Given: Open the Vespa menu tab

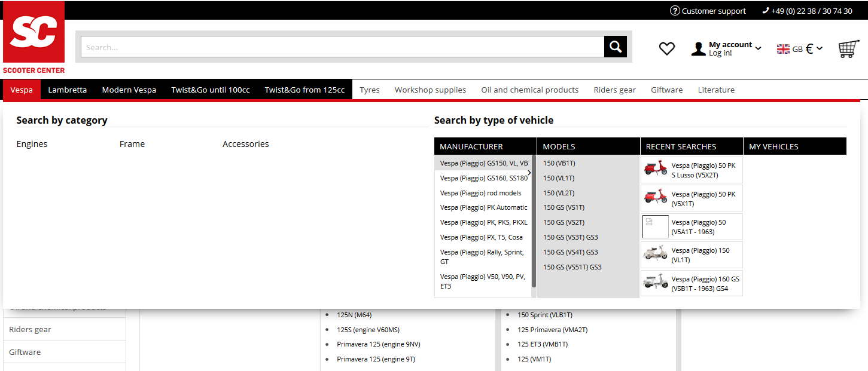Looking at the screenshot, I should 22,90.
